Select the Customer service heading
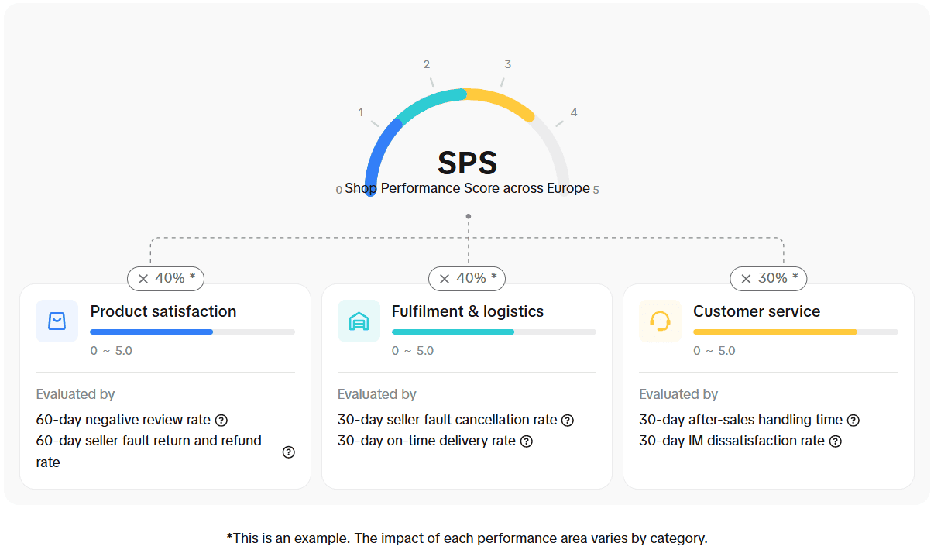This screenshot has width=934, height=560. click(757, 311)
